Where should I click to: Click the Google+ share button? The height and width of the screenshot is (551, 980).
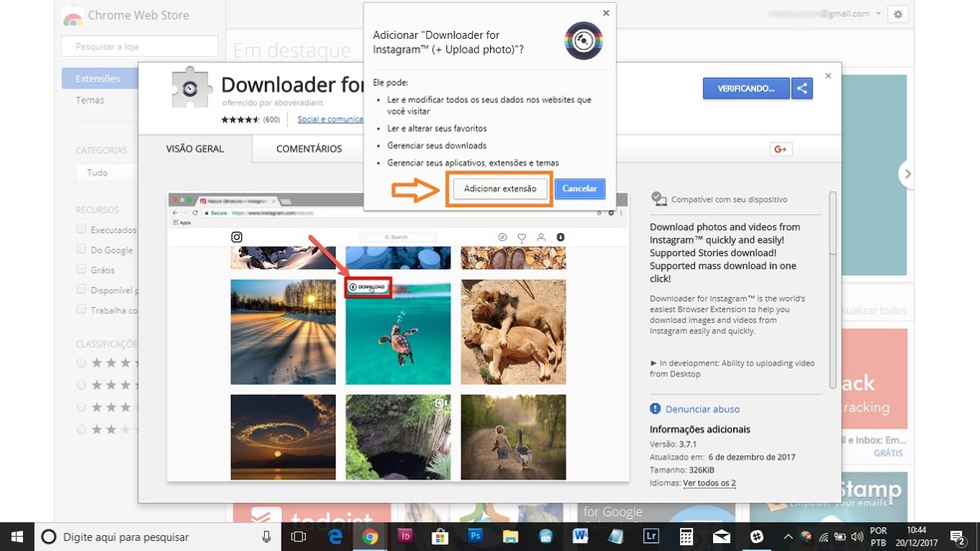click(781, 148)
